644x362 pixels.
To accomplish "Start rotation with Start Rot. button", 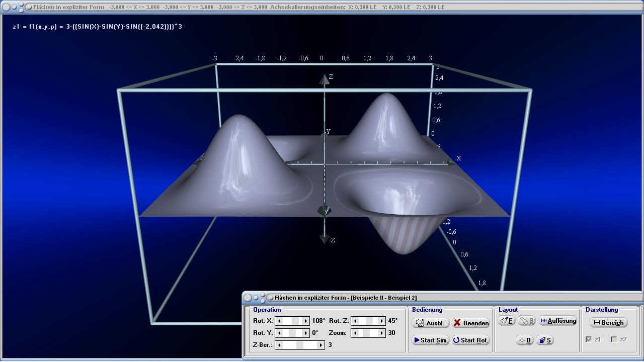I will (x=470, y=340).
